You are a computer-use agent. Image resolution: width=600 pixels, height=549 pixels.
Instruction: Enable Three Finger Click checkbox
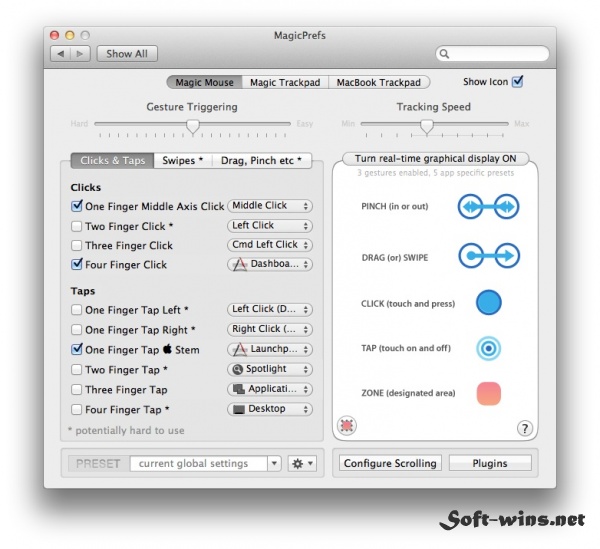click(x=77, y=245)
